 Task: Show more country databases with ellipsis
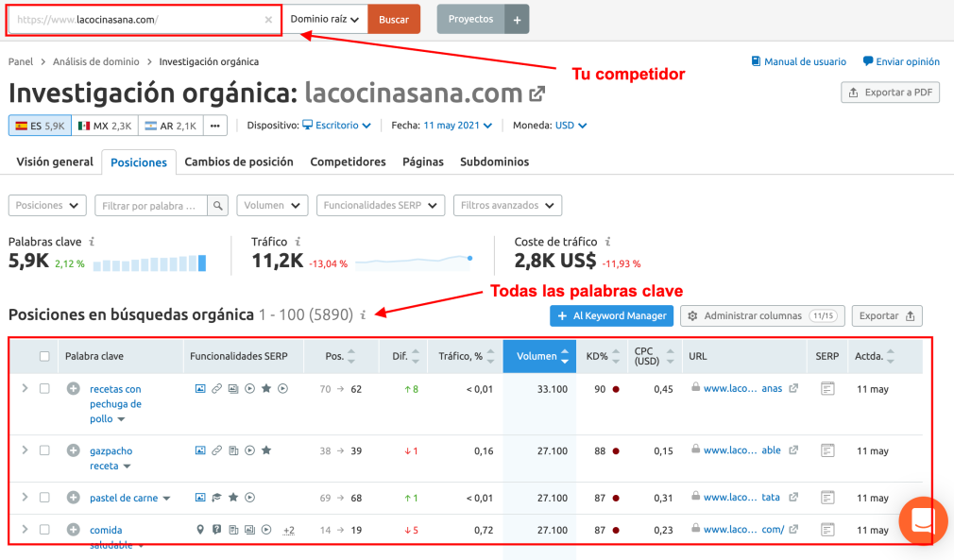coord(214,126)
